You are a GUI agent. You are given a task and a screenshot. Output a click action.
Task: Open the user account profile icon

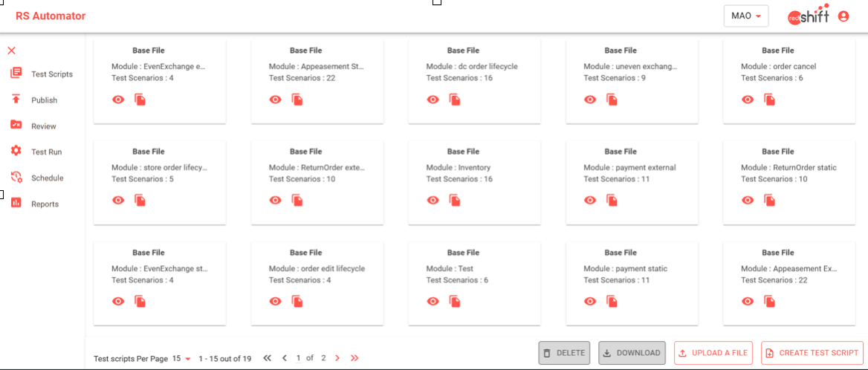pos(843,16)
